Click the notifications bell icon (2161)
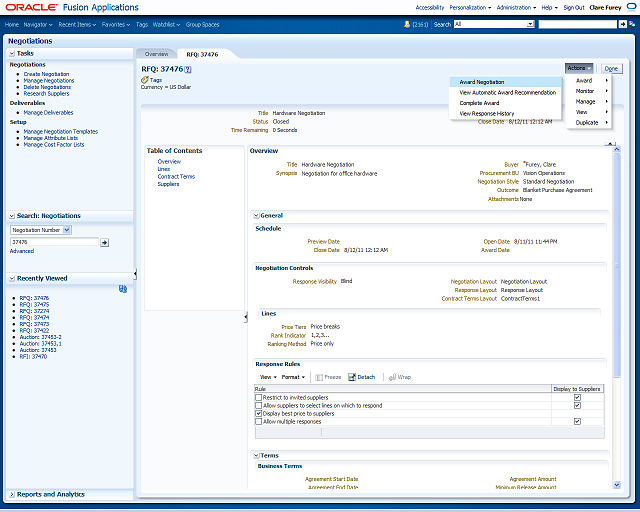The height and width of the screenshot is (512, 640). click(407, 24)
